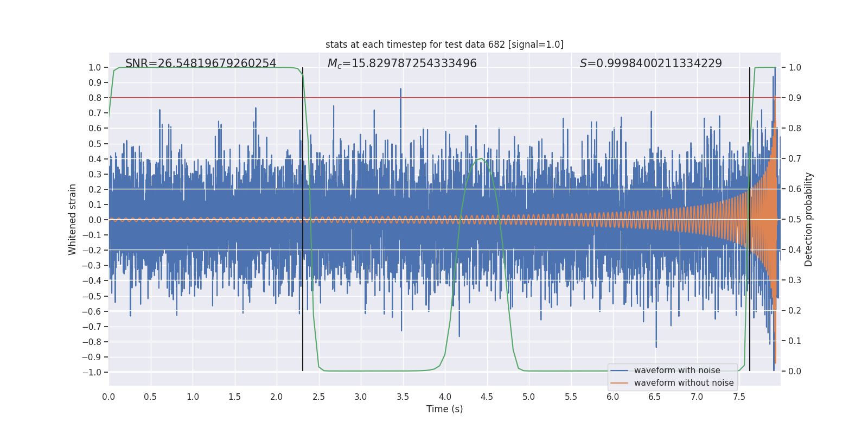Click the black vertical line near 2.3 seconds
The width and height of the screenshot is (868, 434).
click(303, 219)
